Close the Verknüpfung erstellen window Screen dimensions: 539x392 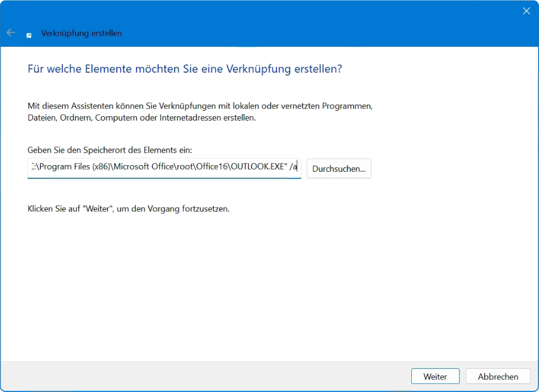[x=526, y=10]
